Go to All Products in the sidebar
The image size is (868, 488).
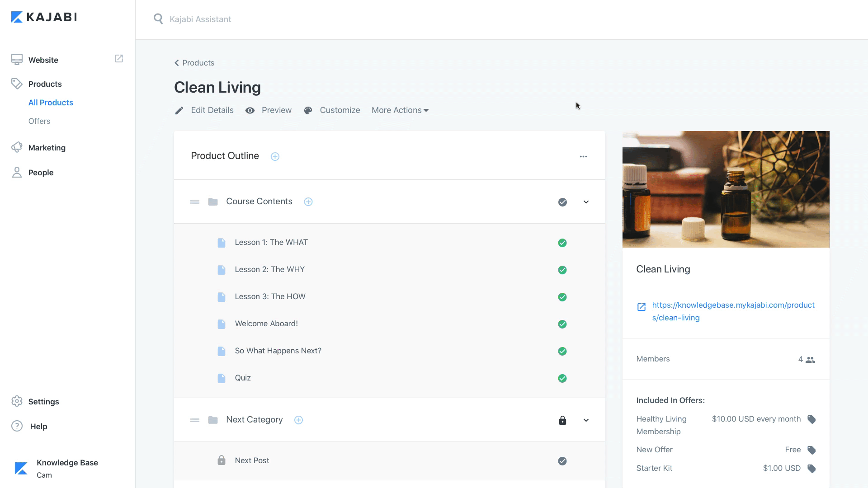51,103
